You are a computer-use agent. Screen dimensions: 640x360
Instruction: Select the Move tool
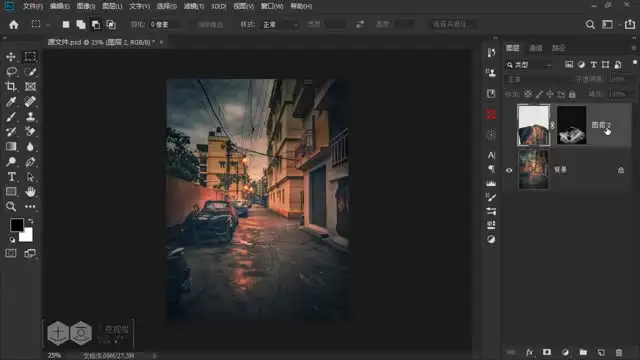(11, 56)
